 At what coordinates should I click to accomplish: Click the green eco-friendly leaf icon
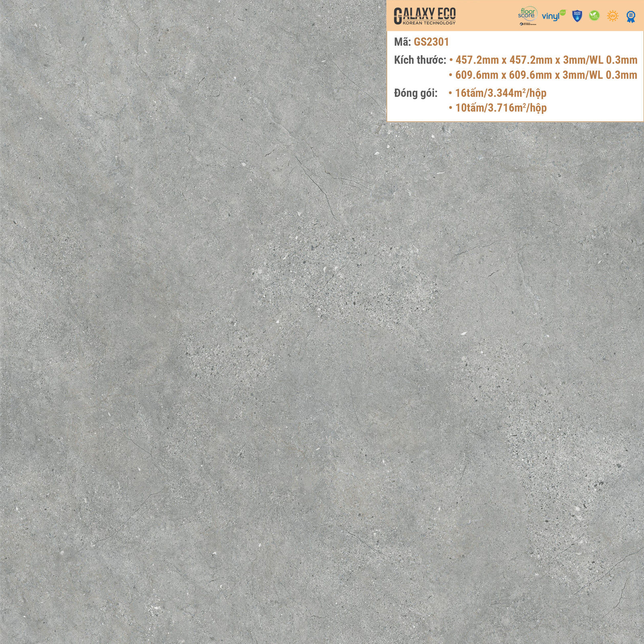click(594, 16)
